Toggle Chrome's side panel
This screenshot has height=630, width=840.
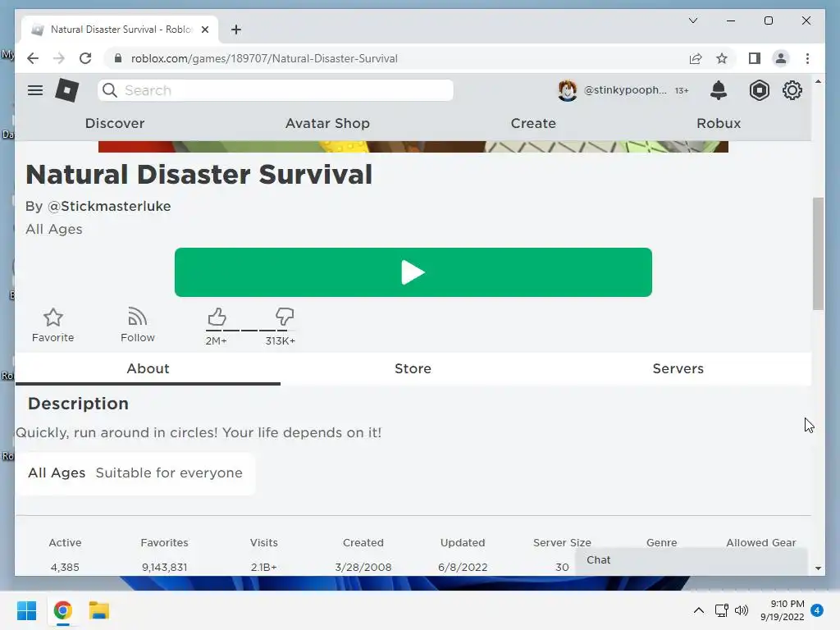755,58
